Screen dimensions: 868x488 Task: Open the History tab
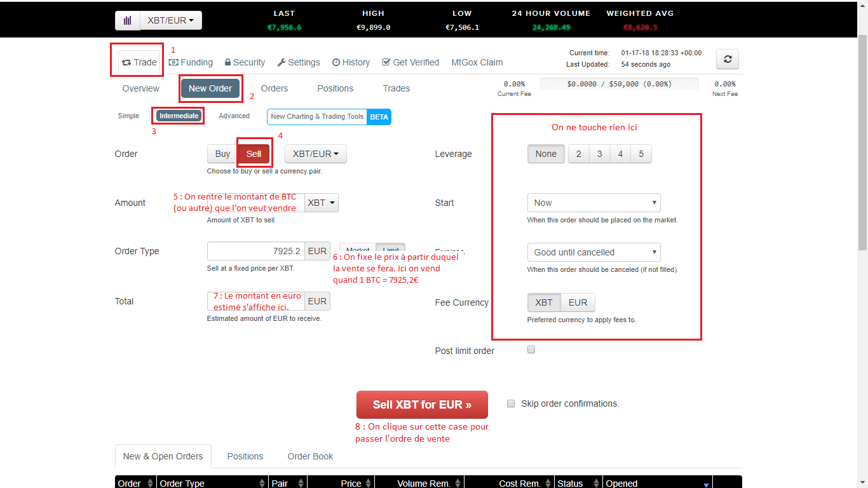(x=351, y=62)
